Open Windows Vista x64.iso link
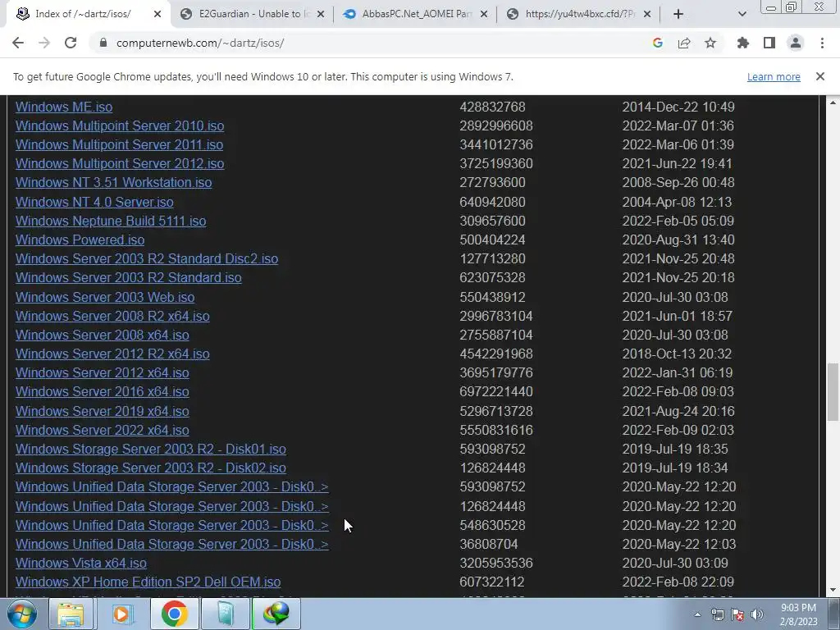This screenshot has width=840, height=630. pos(81,563)
